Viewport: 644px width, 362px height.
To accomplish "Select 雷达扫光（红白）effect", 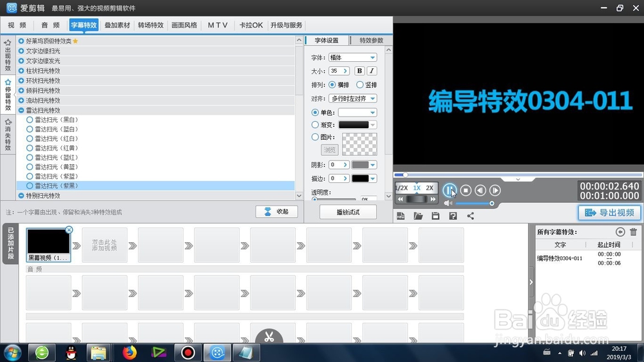I will [x=52, y=138].
